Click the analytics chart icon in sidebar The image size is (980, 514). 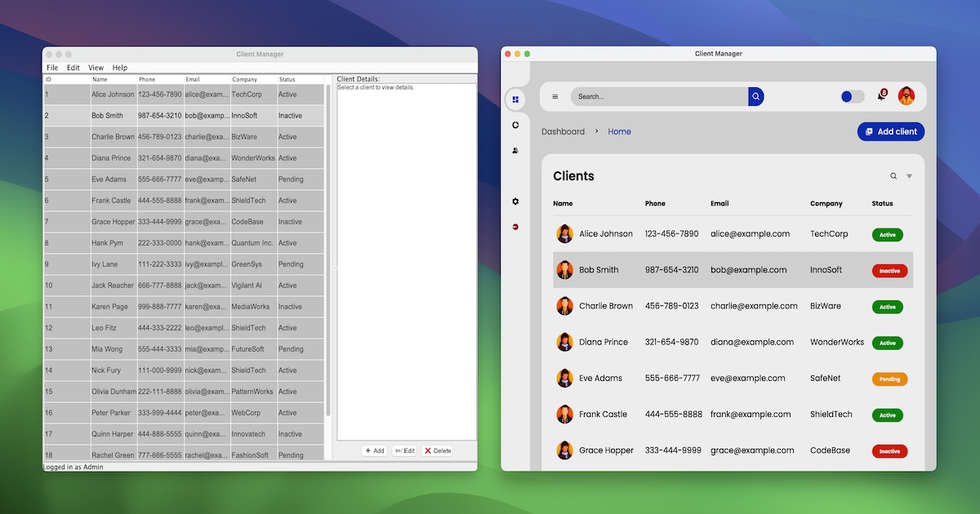coord(515,125)
